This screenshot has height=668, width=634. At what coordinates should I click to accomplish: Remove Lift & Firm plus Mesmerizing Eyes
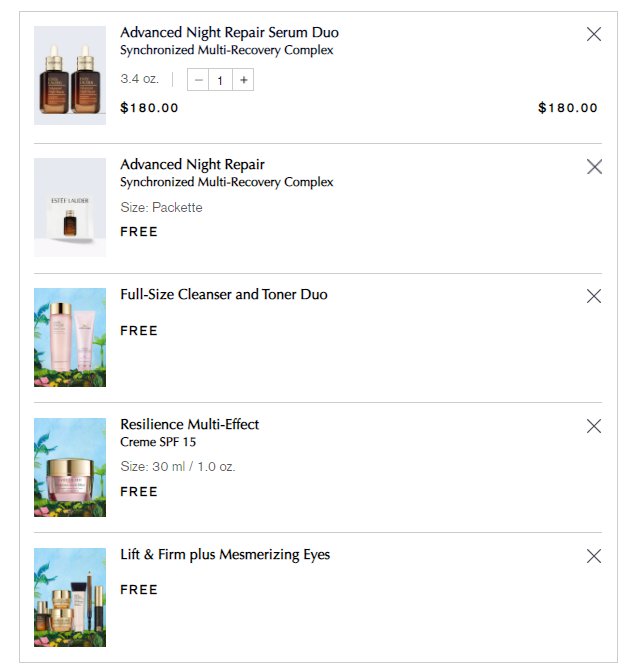click(594, 556)
